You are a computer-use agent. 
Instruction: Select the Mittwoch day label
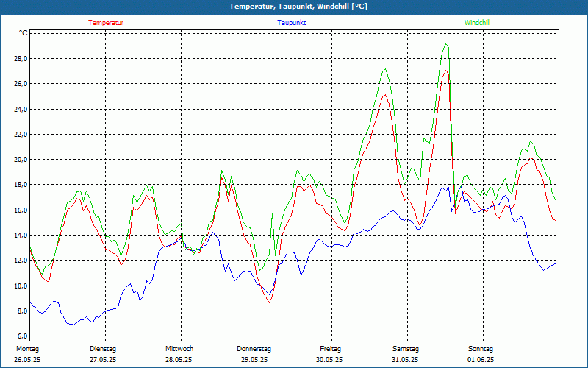click(x=179, y=349)
